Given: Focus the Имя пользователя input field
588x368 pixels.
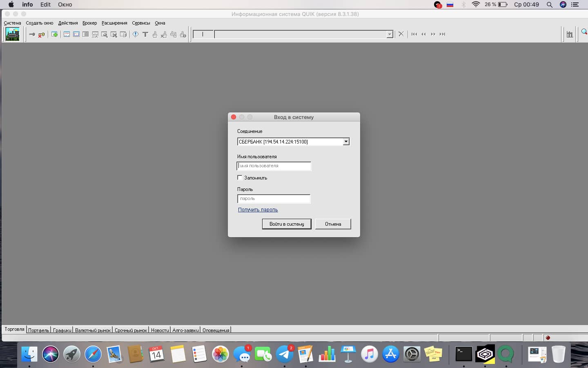Looking at the screenshot, I should pyautogui.click(x=274, y=166).
